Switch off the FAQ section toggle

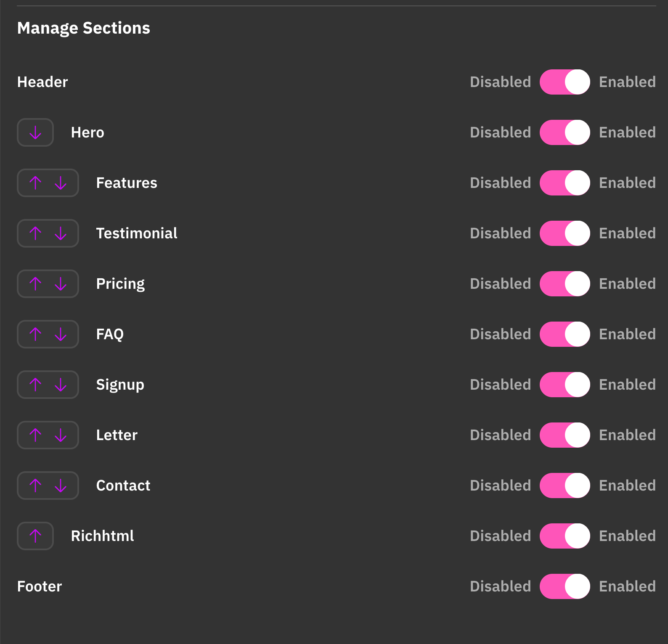pos(565,334)
